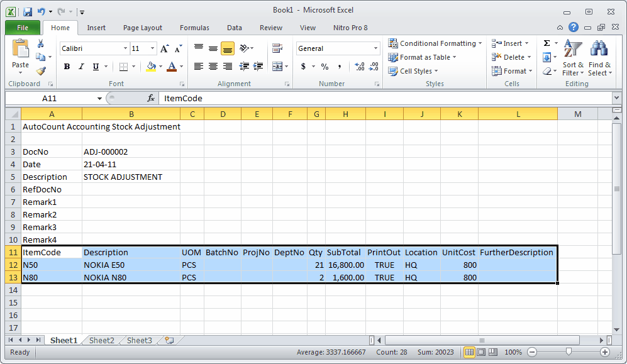Image resolution: width=627 pixels, height=364 pixels.
Task: Click the AutoSum sigma icon
Action: pos(547,43)
